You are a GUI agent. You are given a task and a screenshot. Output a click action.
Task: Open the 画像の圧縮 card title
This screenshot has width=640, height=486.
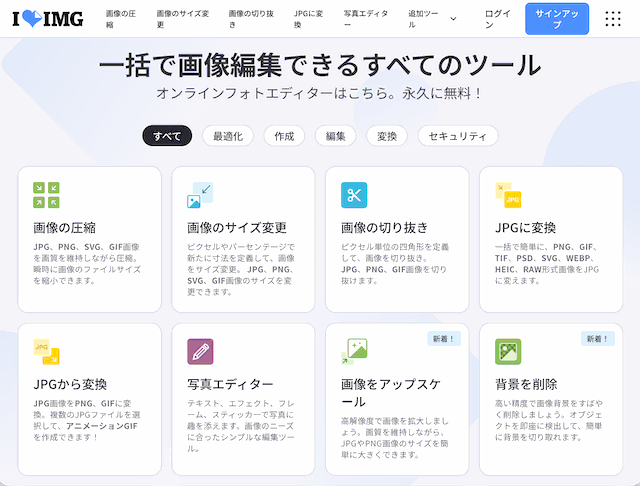tap(64, 228)
